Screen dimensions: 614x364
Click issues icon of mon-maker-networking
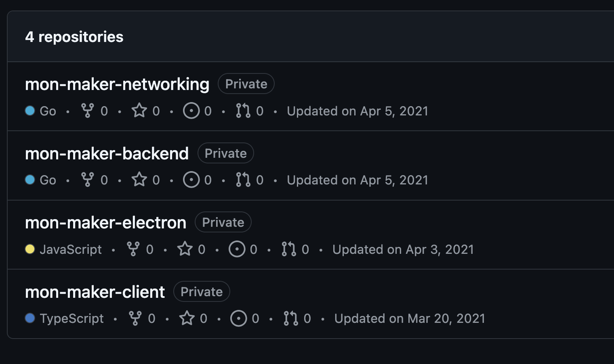tap(191, 111)
